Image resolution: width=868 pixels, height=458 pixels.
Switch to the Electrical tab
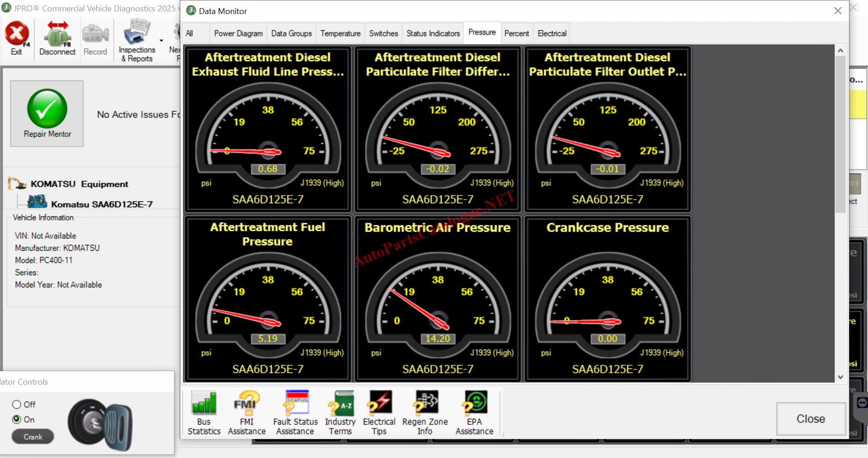[552, 33]
